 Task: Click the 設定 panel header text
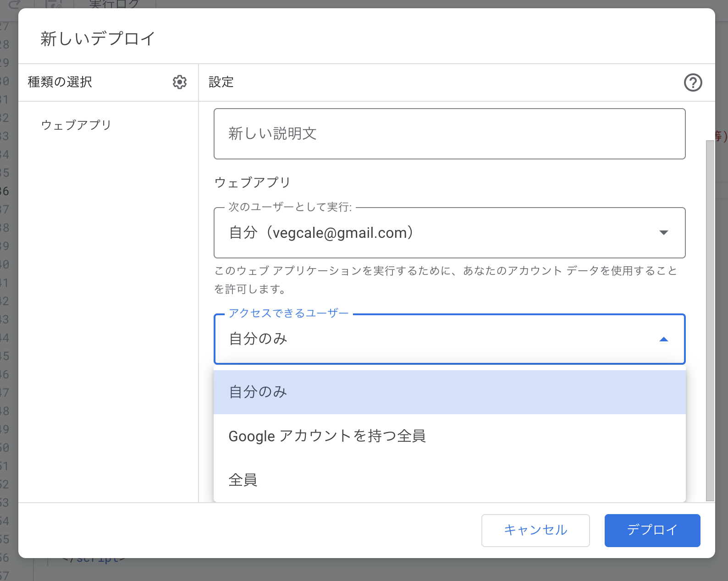(x=221, y=82)
